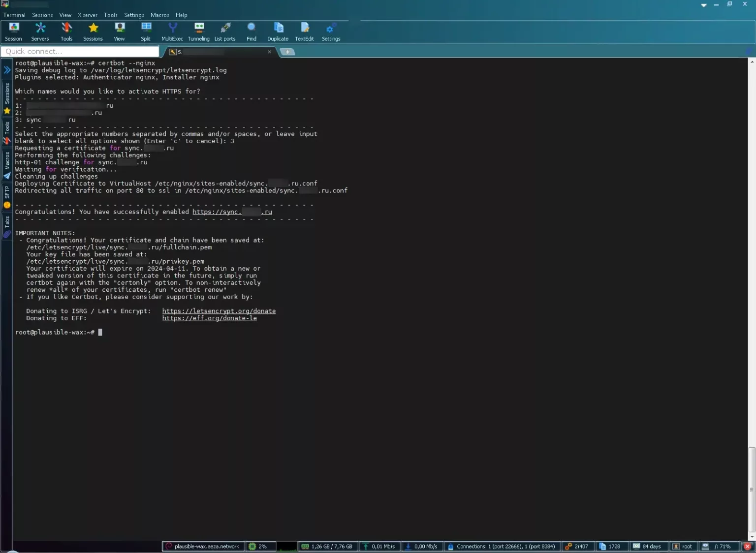Click the Split terminal icon
Screen dimensions: 756x553
pos(146,31)
